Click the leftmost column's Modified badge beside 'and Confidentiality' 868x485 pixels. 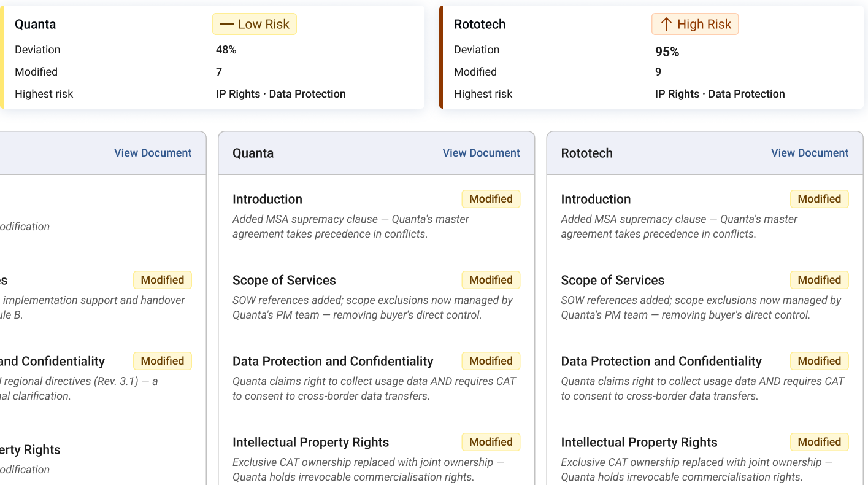[163, 361]
